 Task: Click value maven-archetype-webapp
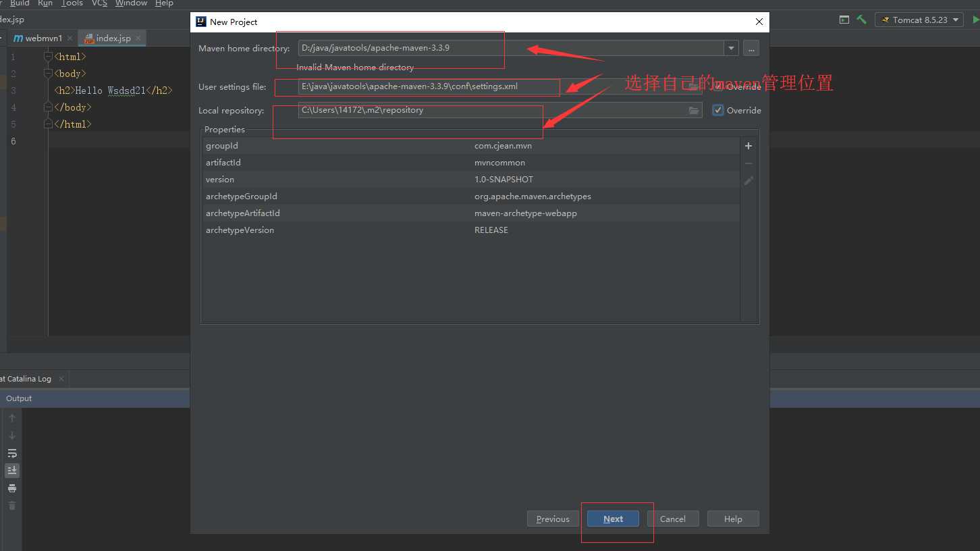point(526,213)
